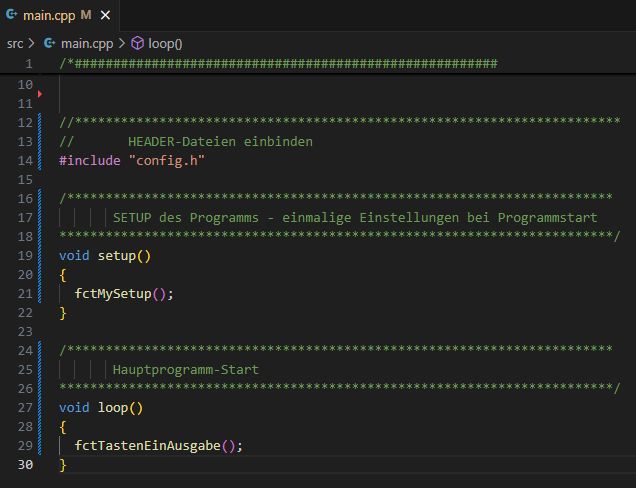This screenshot has height=488, width=636.
Task: Click line number 21 in the gutter
Action: 24,293
